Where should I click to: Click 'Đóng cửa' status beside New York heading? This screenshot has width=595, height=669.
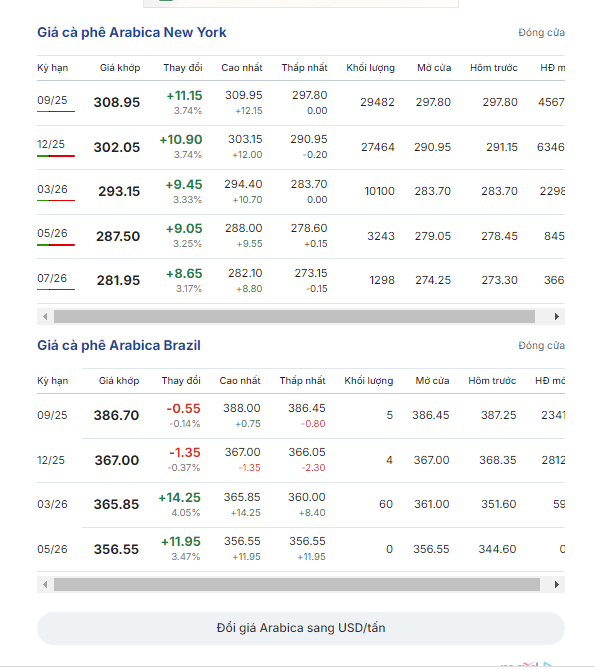541,32
